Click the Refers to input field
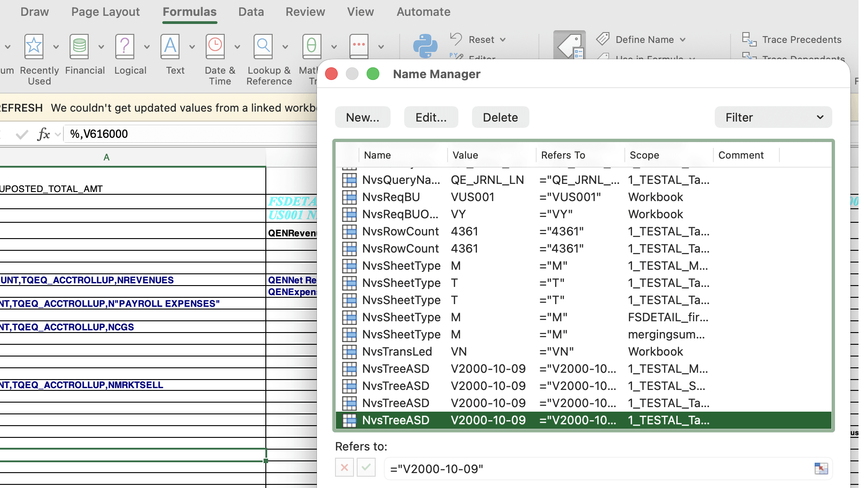Viewport: 868px width, 488px height. pos(608,469)
